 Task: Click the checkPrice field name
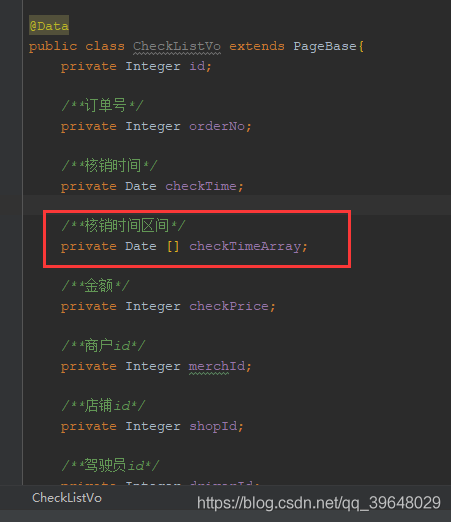pos(229,306)
